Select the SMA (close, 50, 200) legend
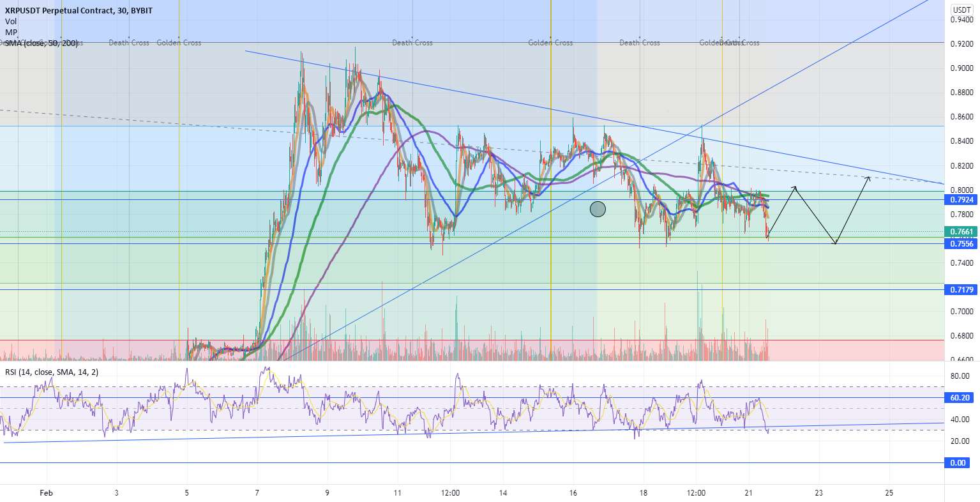Screen dimensions: 980x502 click(x=41, y=43)
